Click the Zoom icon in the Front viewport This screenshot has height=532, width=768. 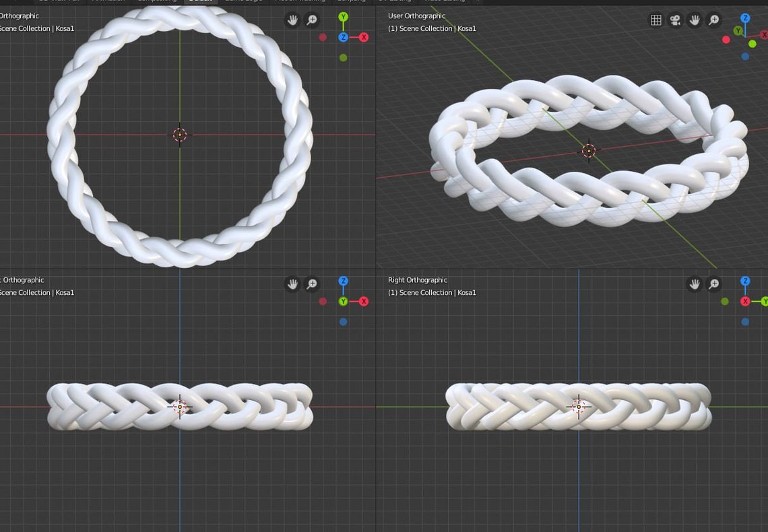click(x=311, y=284)
